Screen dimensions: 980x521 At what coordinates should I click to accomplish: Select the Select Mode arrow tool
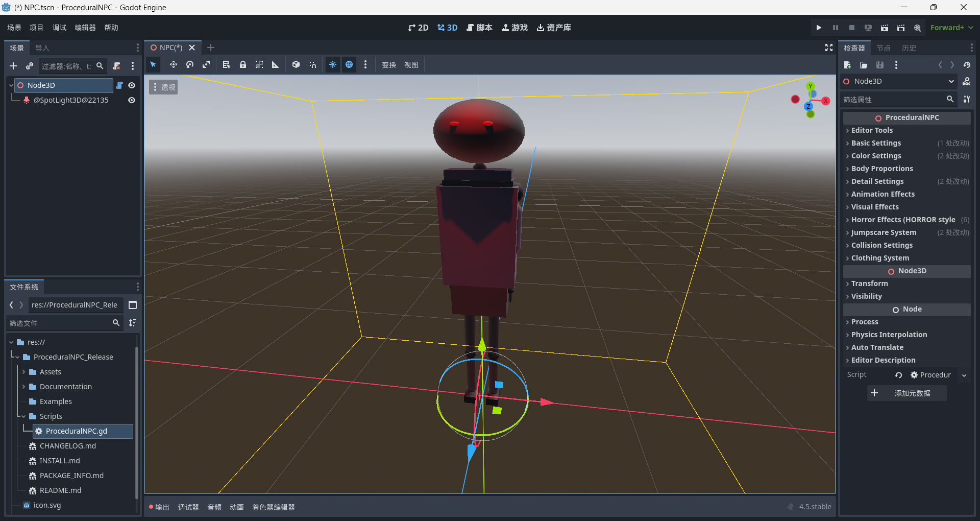point(153,65)
